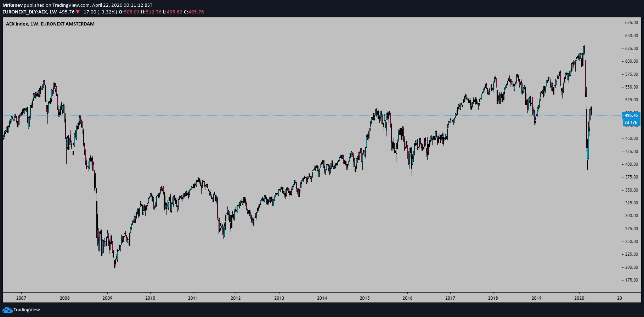Click the 650.00 price axis label
The width and height of the screenshot is (644, 317).
pyautogui.click(x=632, y=36)
